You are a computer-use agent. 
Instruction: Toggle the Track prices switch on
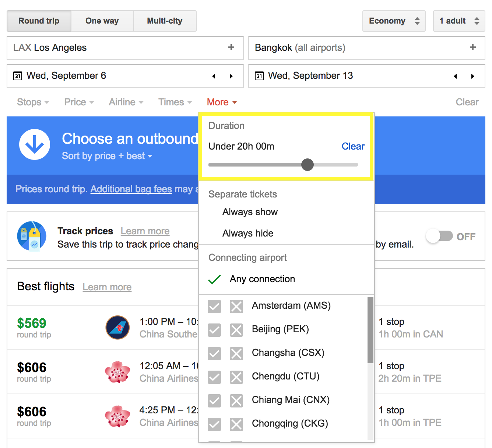click(x=439, y=236)
